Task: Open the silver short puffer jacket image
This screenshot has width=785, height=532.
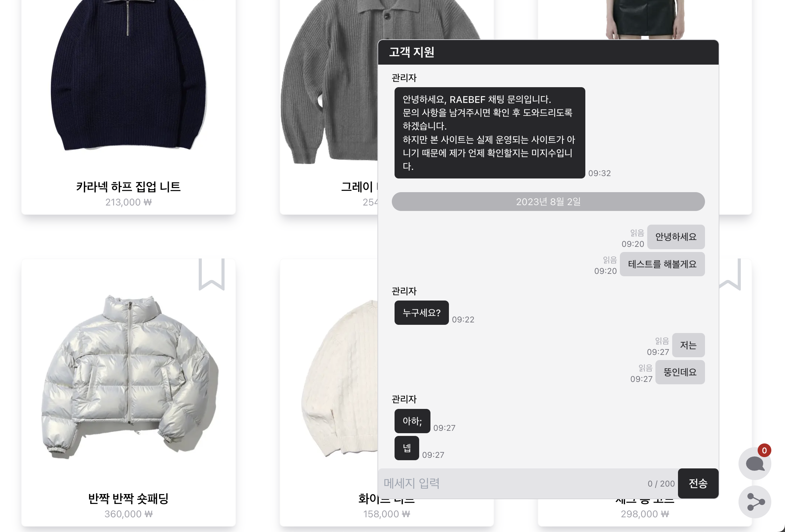Action: pyautogui.click(x=129, y=376)
